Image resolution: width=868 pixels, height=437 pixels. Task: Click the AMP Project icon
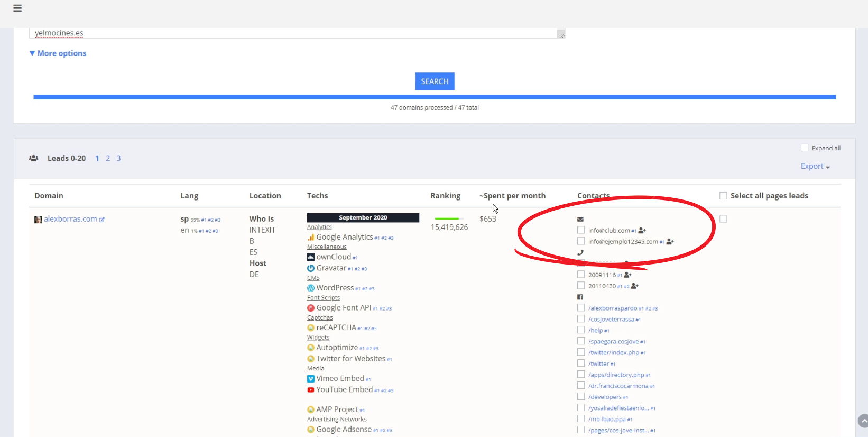311,409
